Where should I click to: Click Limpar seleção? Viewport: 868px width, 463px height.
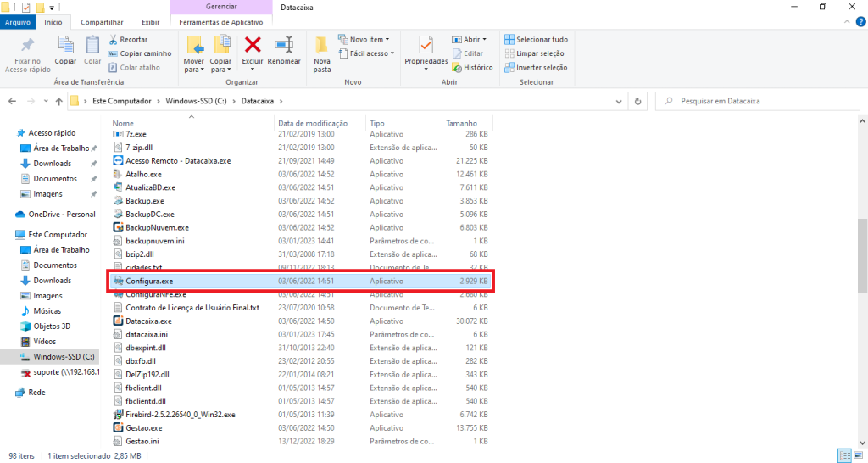534,53
